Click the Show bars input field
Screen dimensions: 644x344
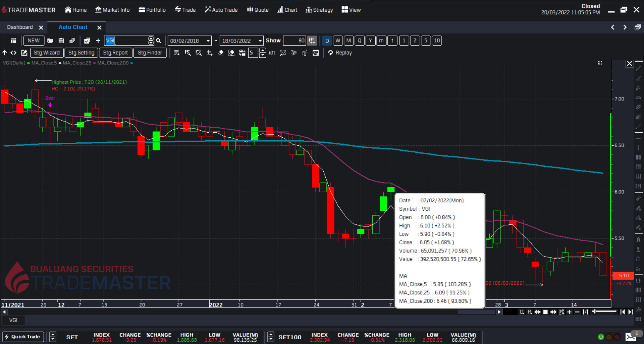[294, 41]
